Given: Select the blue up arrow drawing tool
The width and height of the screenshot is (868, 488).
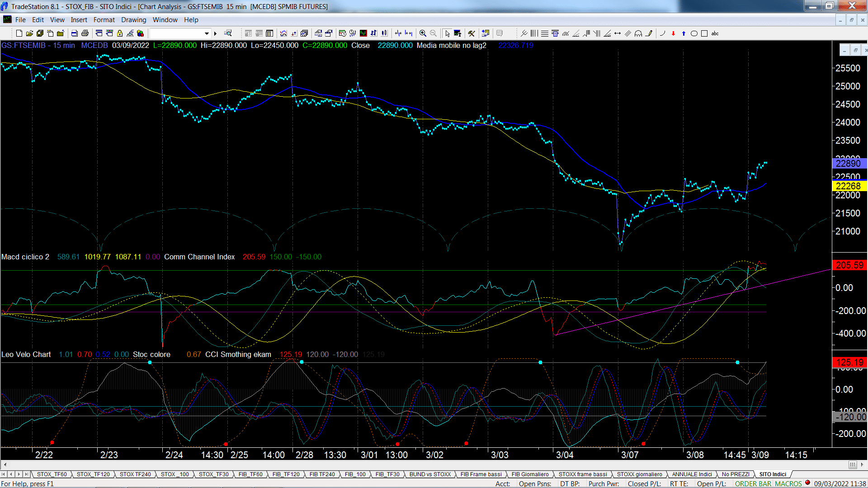Looking at the screenshot, I should tap(684, 33).
